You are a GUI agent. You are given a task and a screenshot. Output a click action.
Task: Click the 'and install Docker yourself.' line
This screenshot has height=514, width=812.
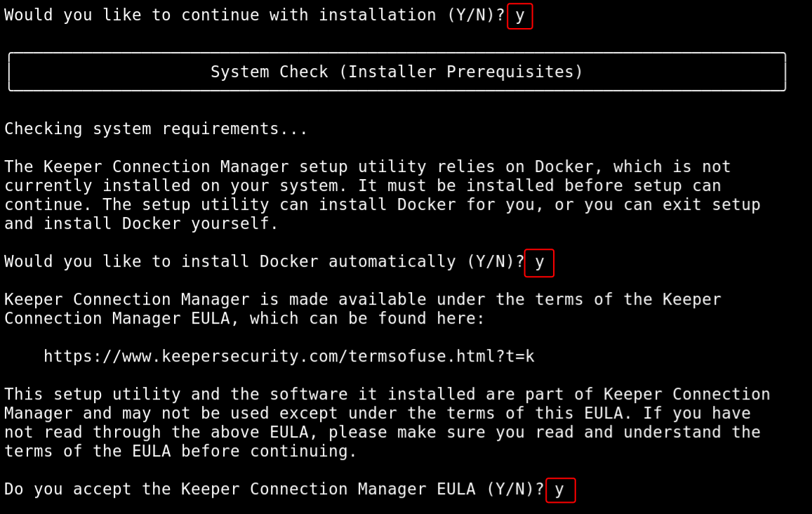click(x=141, y=224)
